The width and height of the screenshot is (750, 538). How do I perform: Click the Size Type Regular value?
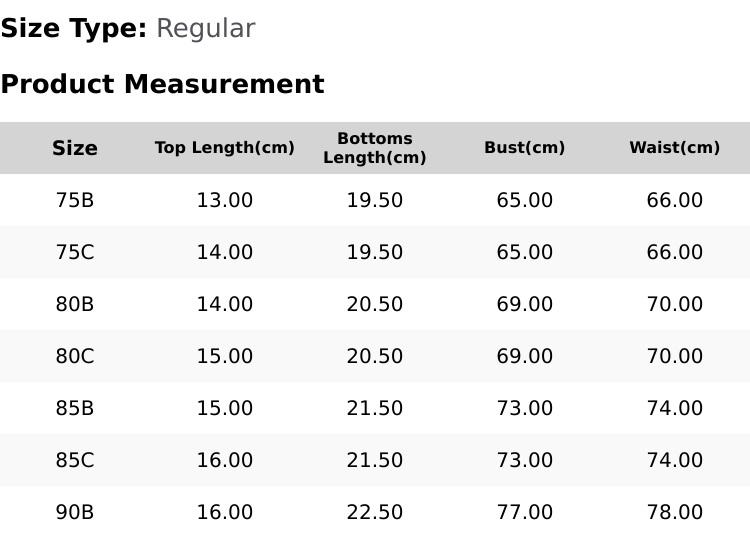tap(206, 29)
